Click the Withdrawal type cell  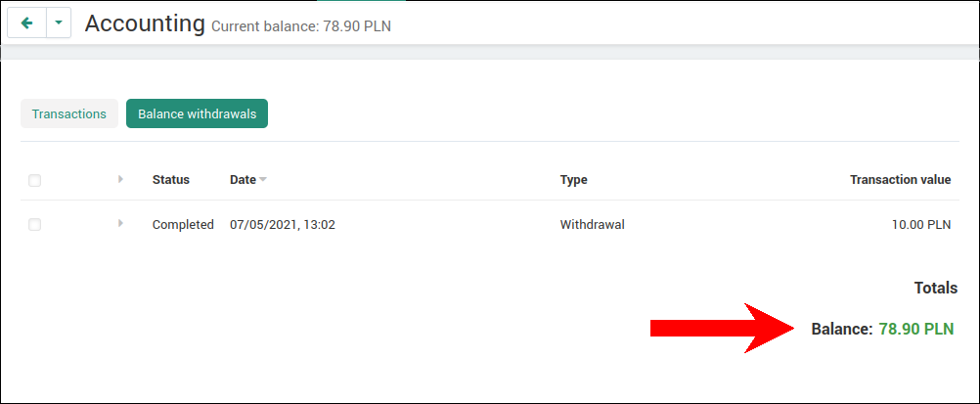click(x=593, y=225)
